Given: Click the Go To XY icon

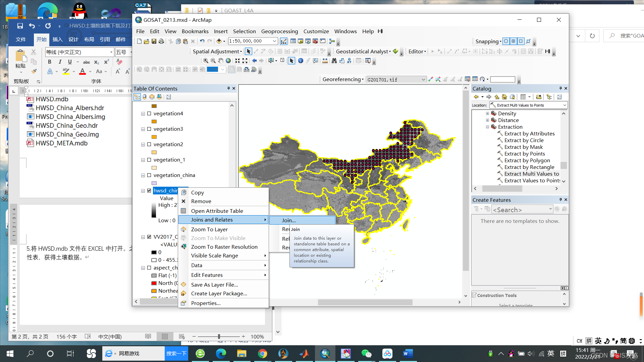Looking at the screenshot, I should (350, 61).
